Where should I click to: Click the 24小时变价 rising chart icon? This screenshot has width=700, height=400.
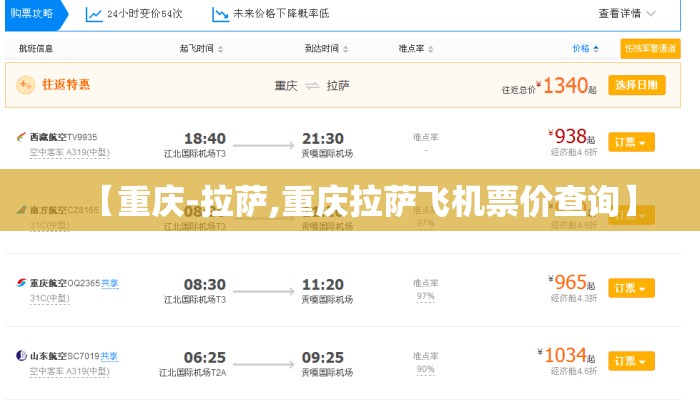point(94,14)
